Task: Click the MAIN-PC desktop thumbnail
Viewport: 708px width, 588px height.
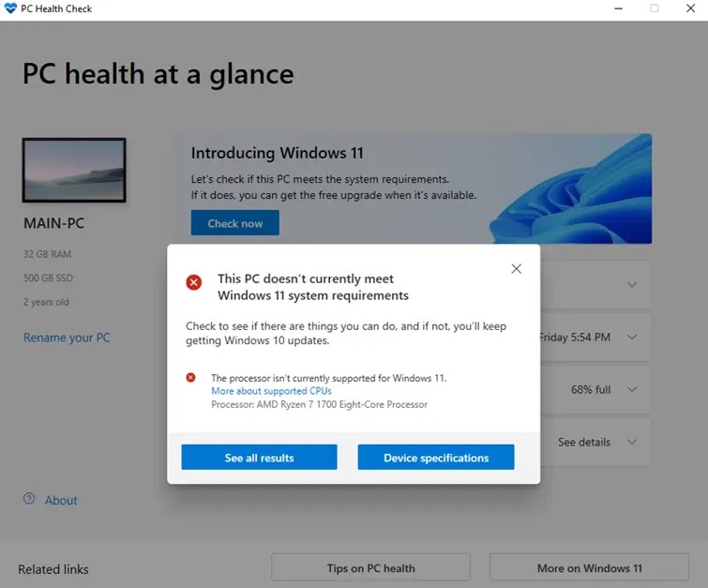Action: [74, 171]
